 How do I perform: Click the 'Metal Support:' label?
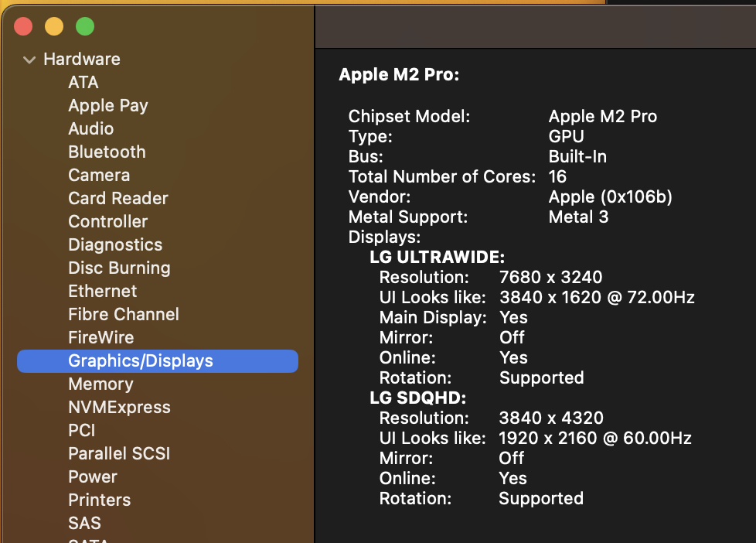tap(408, 217)
